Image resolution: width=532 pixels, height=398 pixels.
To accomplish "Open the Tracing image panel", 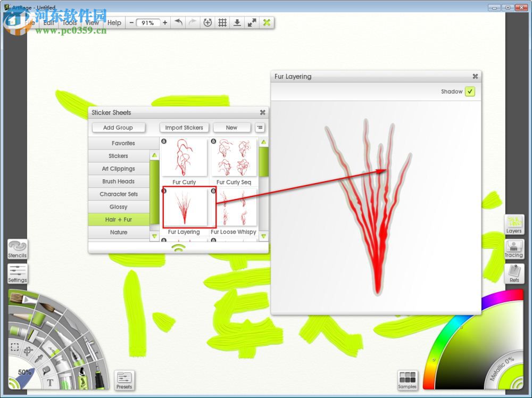I will pos(514,248).
